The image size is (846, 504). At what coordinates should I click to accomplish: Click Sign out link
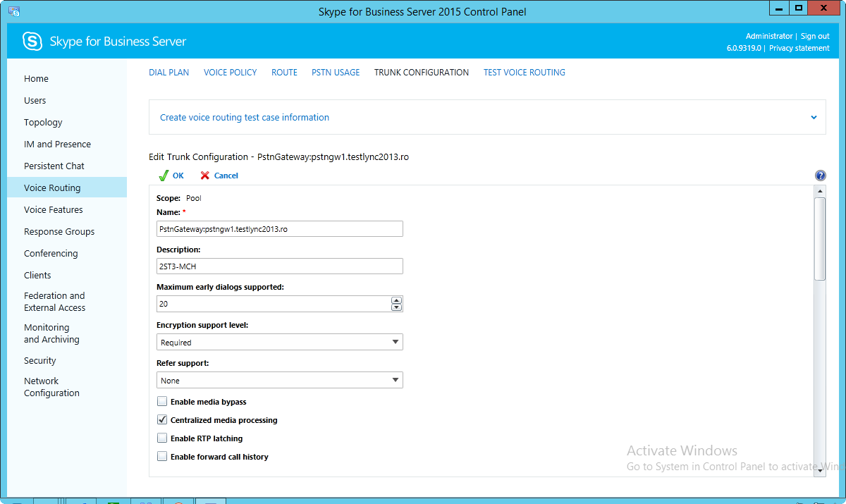tap(815, 36)
